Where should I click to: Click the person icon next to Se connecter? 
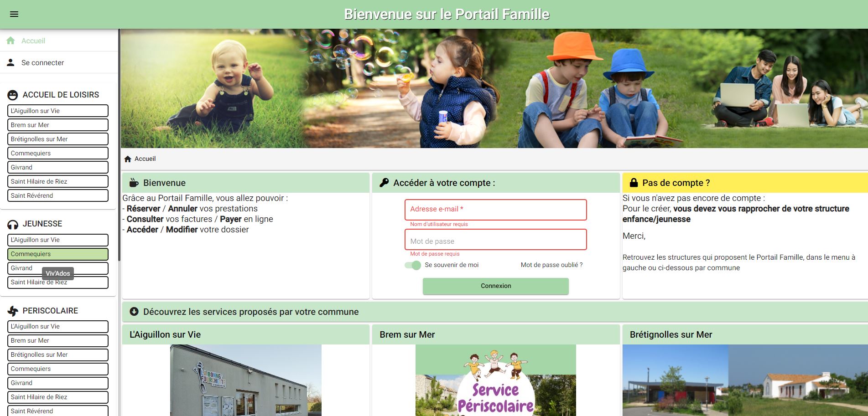tap(11, 62)
